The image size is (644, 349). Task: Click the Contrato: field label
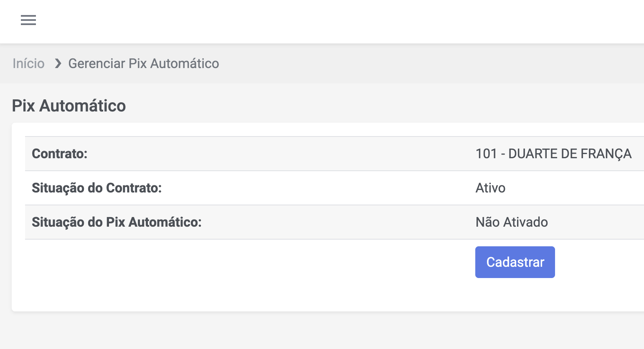(x=60, y=154)
